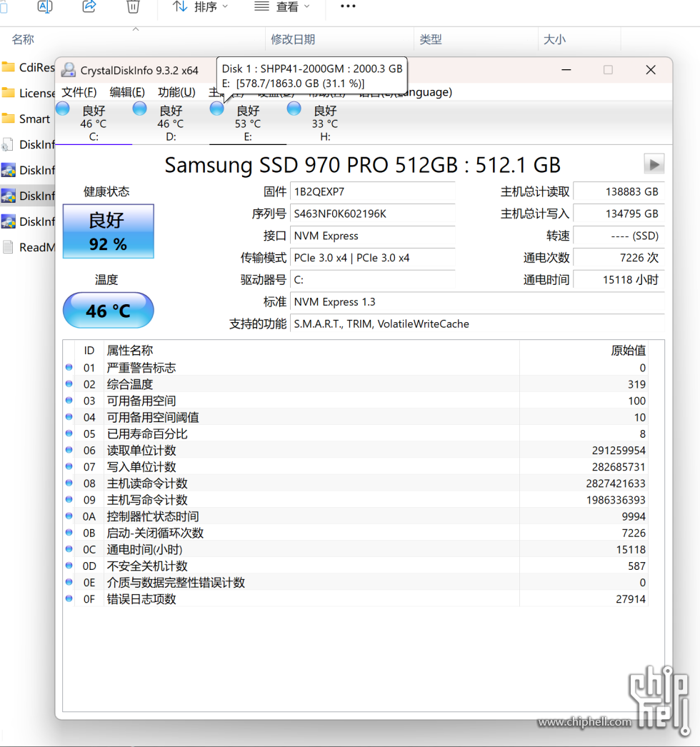This screenshot has width=700, height=747.
Task: Select the 写入单位计数 row
Action: [356, 466]
